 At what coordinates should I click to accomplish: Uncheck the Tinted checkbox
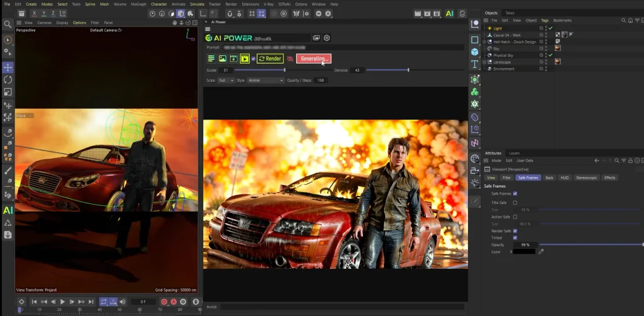pos(515,237)
